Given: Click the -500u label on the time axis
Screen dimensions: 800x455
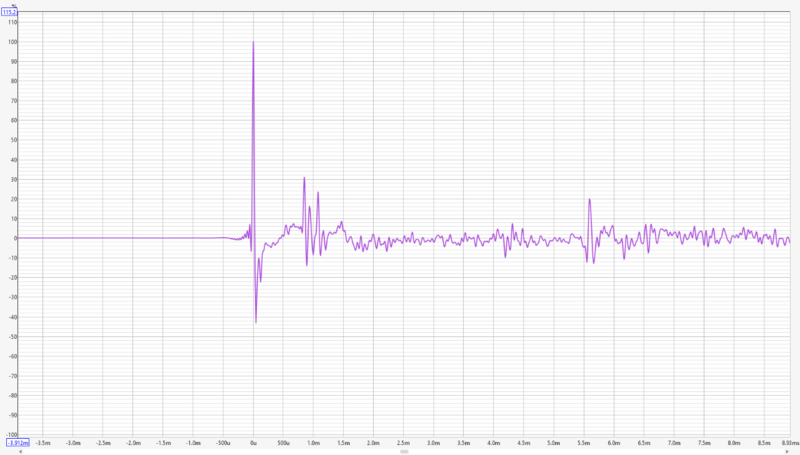Looking at the screenshot, I should [222, 443].
